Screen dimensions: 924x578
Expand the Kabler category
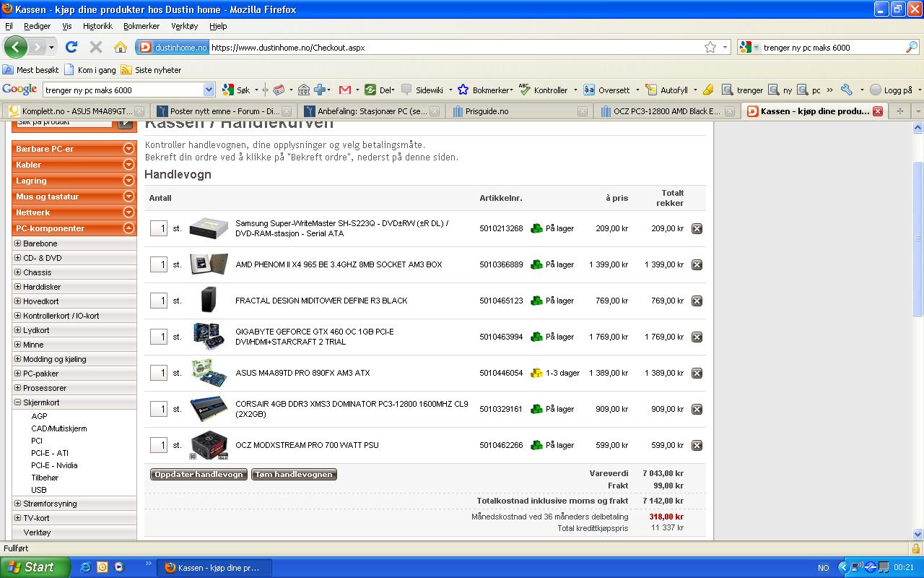pyautogui.click(x=128, y=165)
